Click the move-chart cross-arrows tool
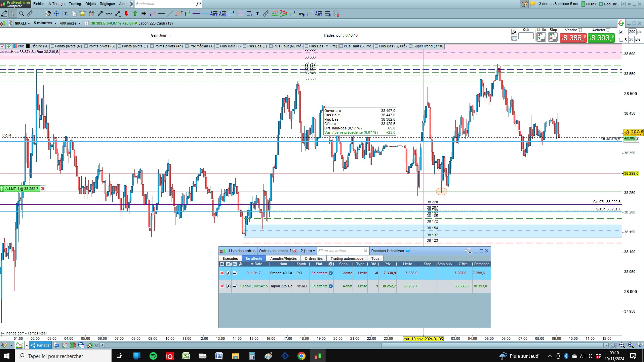The width and height of the screenshot is (644, 362). click(56, 14)
